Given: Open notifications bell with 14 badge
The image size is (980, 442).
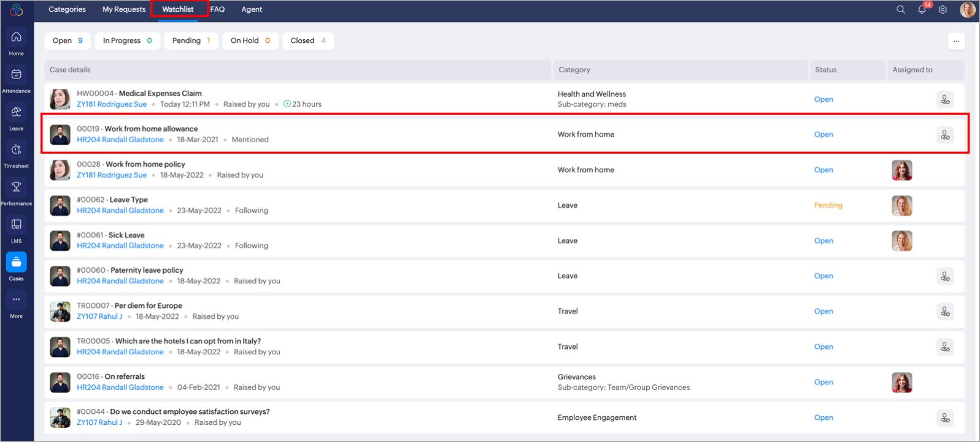Looking at the screenshot, I should (x=922, y=10).
